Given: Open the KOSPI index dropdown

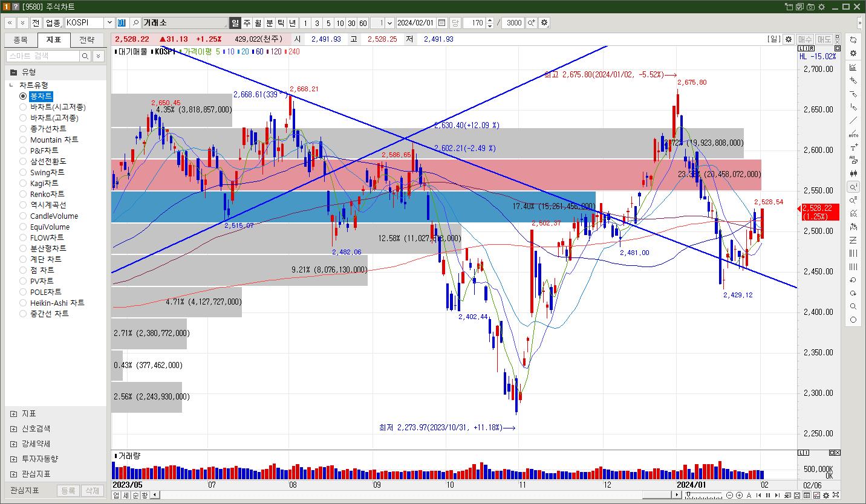Looking at the screenshot, I should tap(109, 23).
